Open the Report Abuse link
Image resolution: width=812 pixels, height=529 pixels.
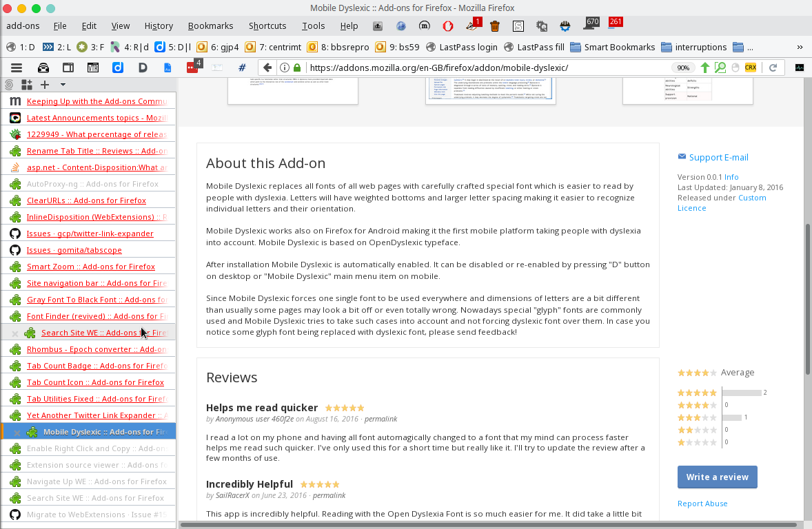pyautogui.click(x=702, y=504)
